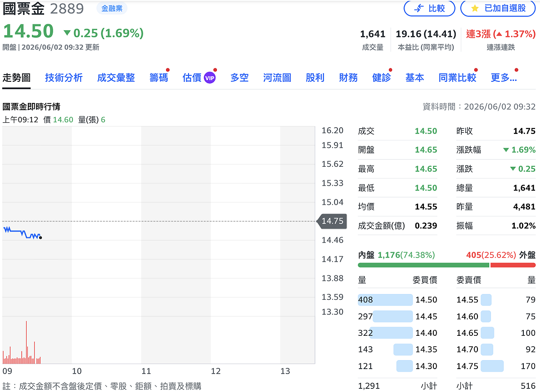Viewport: 540px width, 392px height.
Task: Select the 股利 tab
Action: coord(315,78)
